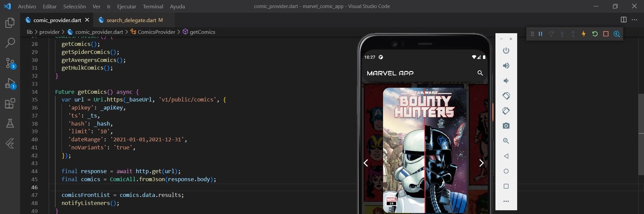Click the emulator Home circle button
Screen dimensions: 644x214
[x=506, y=171]
